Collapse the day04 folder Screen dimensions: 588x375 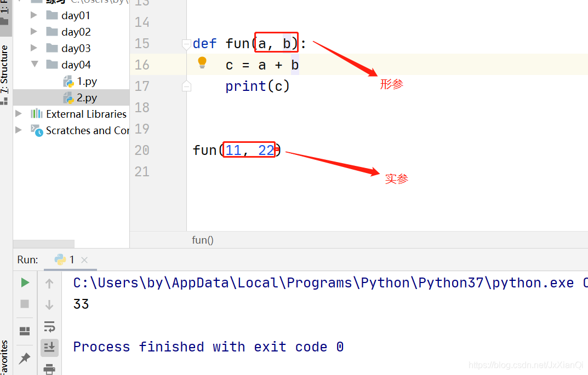coord(35,64)
